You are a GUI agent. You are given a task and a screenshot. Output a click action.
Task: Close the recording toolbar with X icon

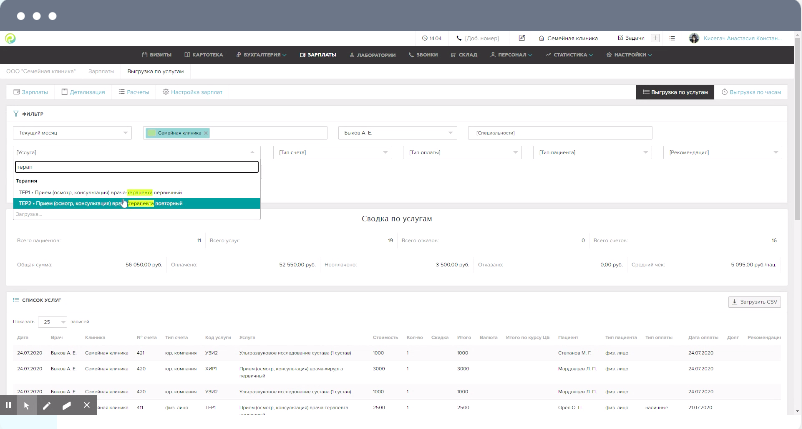(87, 405)
